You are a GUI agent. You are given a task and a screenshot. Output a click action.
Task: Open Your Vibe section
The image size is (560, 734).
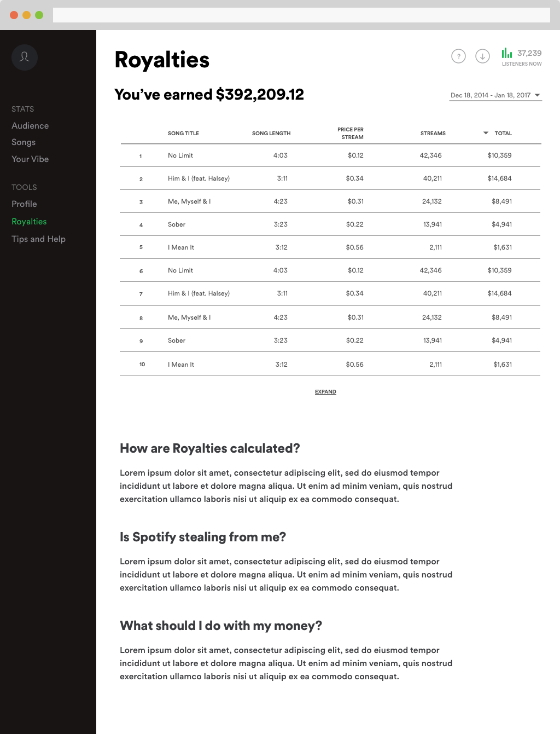pos(30,159)
